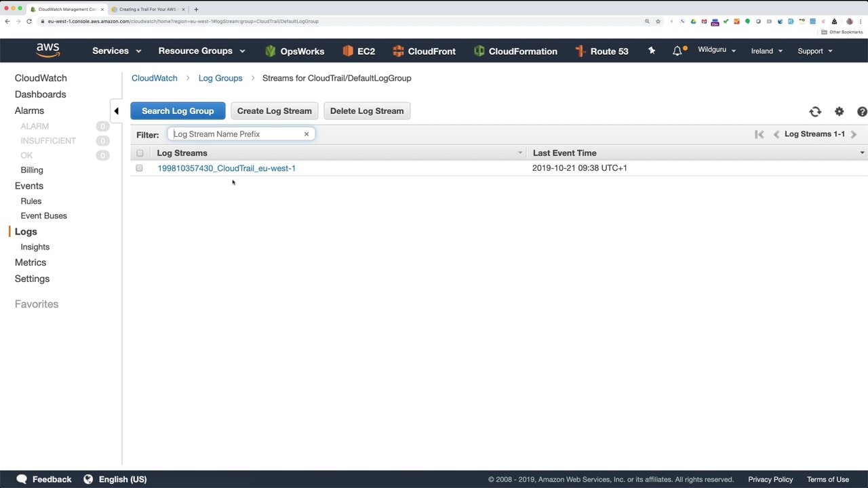Expand the Services menu
This screenshot has height=488, width=868.
117,51
